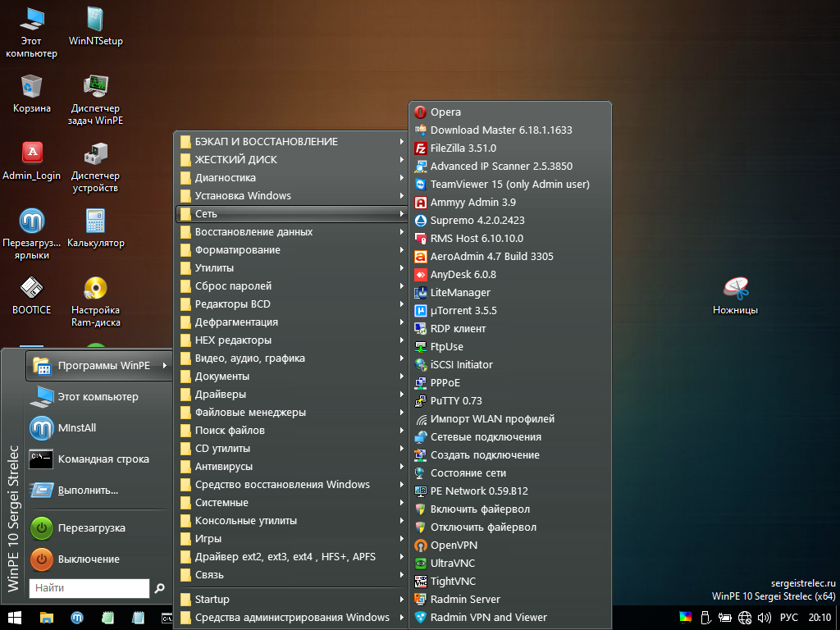Expand БЭКАП И ВОССТАНОВЛЕНИЕ submenu

tap(292, 141)
